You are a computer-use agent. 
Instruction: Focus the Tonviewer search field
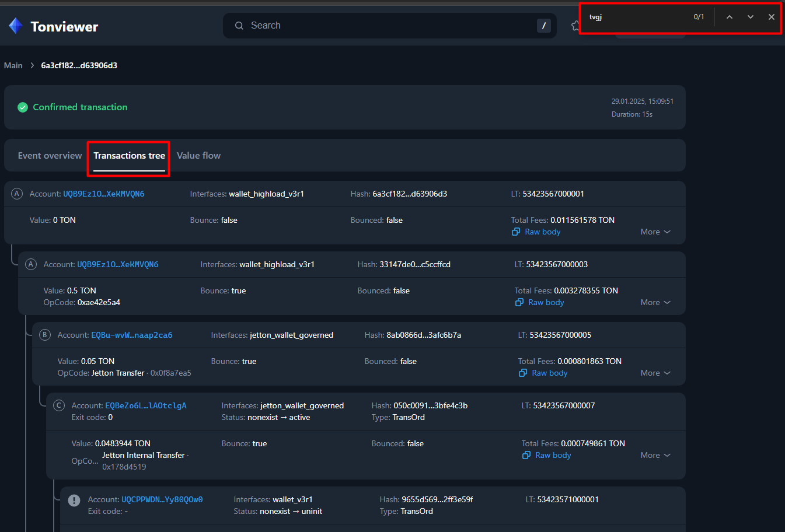(385, 26)
